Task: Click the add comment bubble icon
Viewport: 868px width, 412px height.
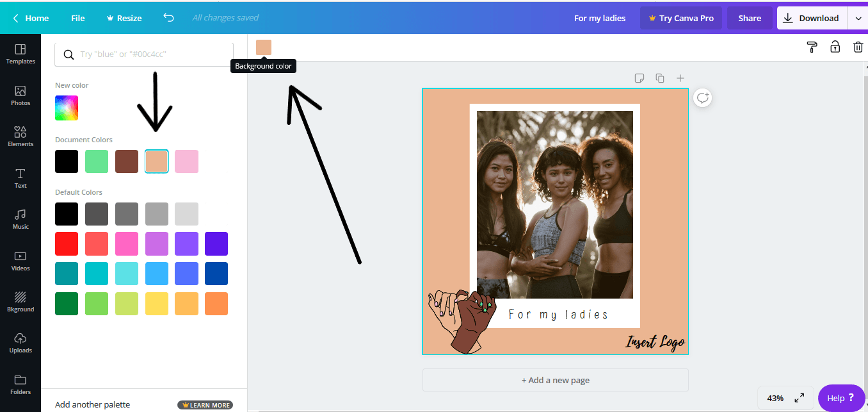Action: (x=703, y=98)
